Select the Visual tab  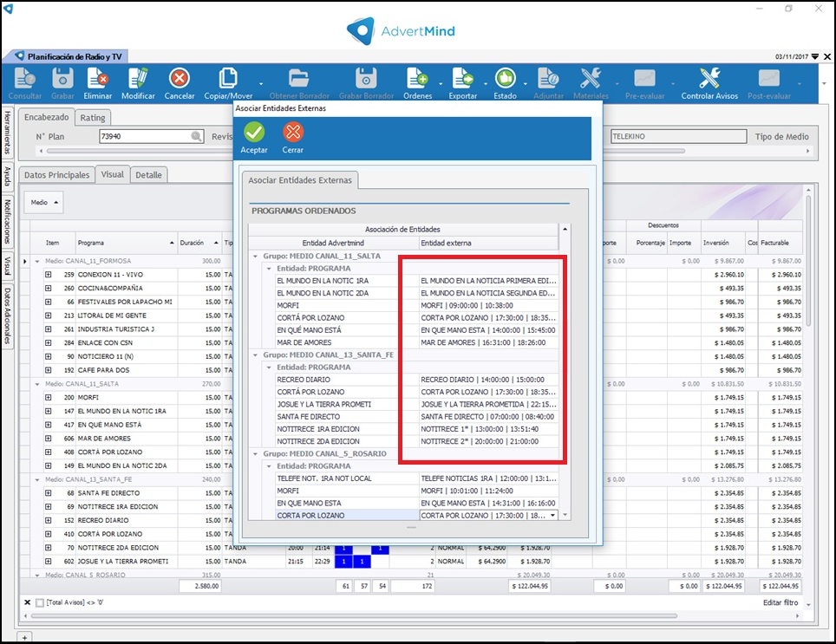pos(113,174)
